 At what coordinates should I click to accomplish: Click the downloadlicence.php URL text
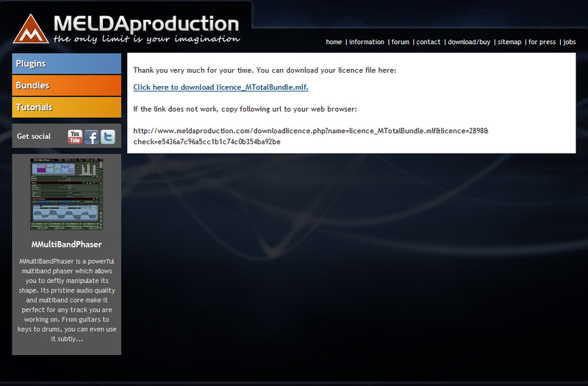[311, 136]
